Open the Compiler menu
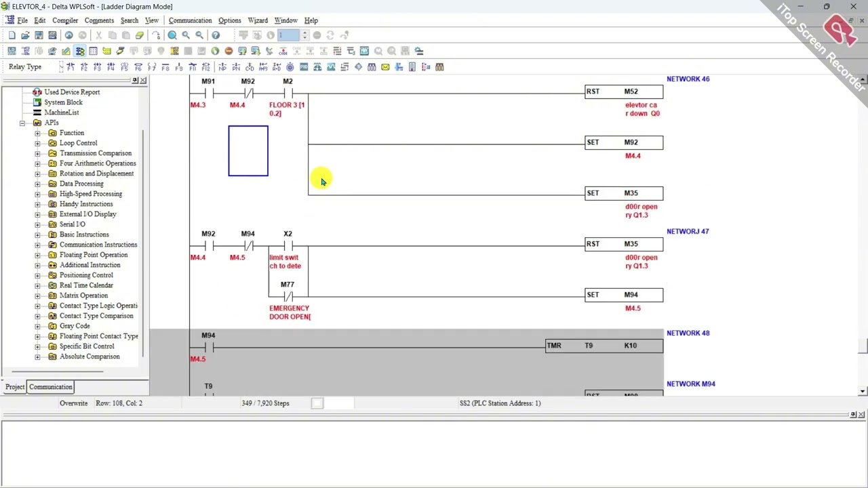This screenshot has width=868, height=488. click(x=65, y=20)
